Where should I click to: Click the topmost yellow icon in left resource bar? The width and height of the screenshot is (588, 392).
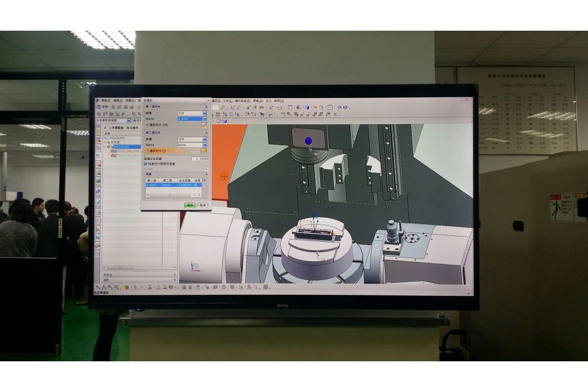[x=98, y=131]
